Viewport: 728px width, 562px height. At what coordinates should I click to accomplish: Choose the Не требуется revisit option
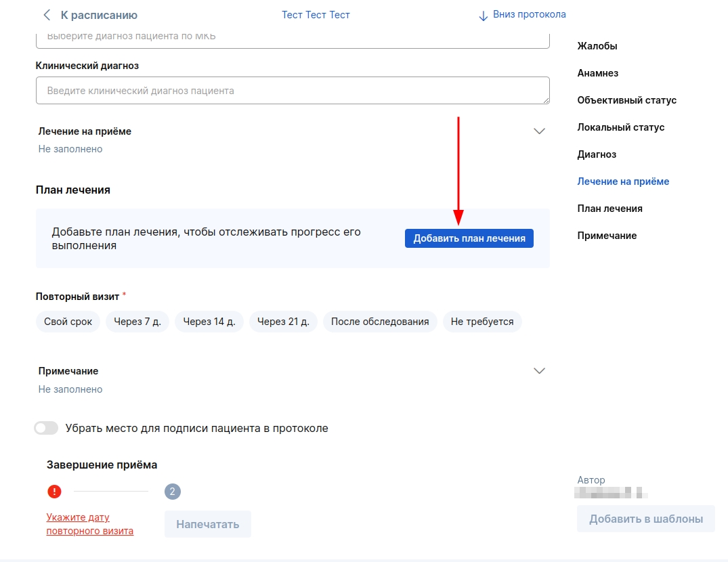(481, 322)
